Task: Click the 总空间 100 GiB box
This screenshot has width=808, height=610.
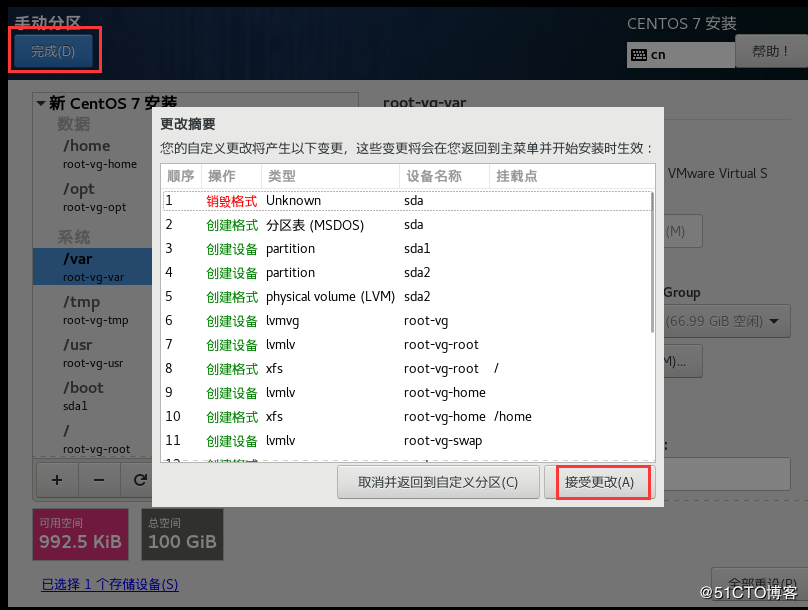Action: pyautogui.click(x=182, y=534)
